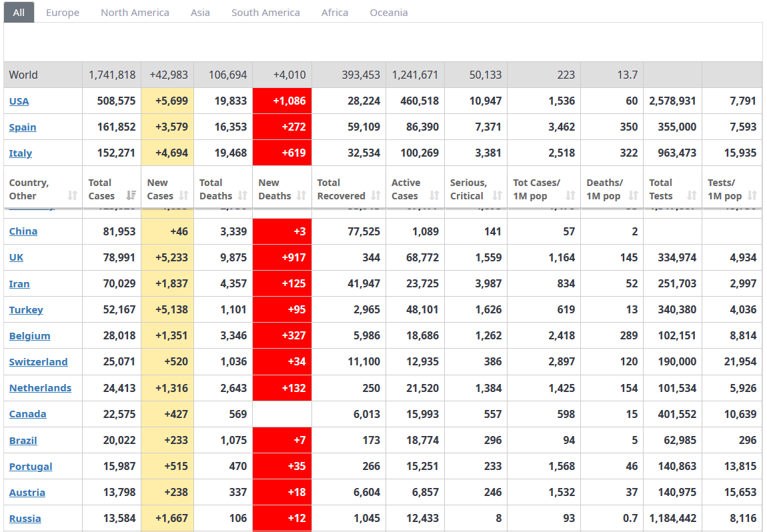Screen dimensions: 767x532
Task: Click the Total Recovered sort arrows
Action: (x=375, y=195)
